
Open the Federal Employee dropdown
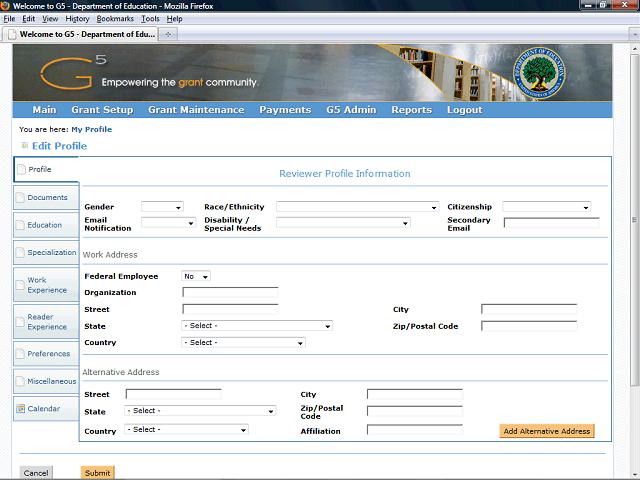(x=196, y=276)
